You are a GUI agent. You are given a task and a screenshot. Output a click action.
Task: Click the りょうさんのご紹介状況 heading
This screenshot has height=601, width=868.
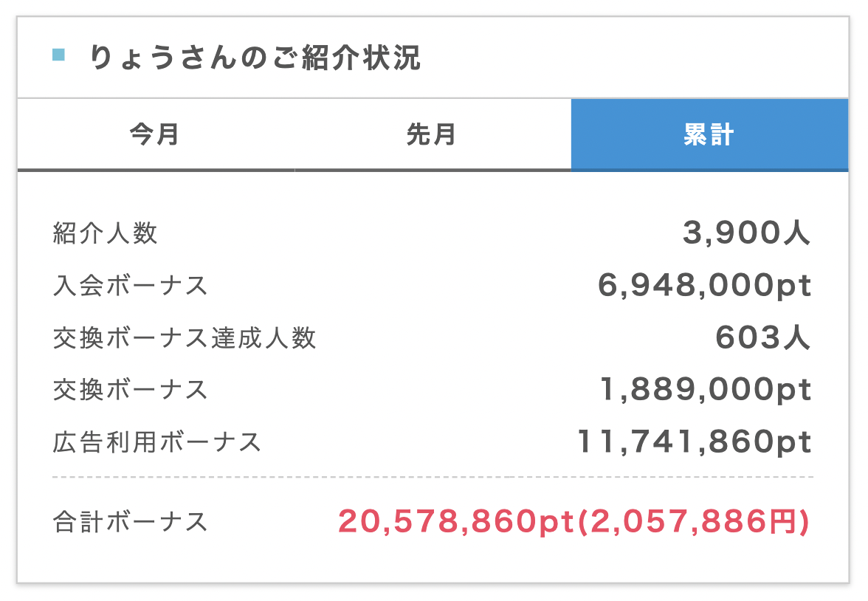(x=255, y=57)
